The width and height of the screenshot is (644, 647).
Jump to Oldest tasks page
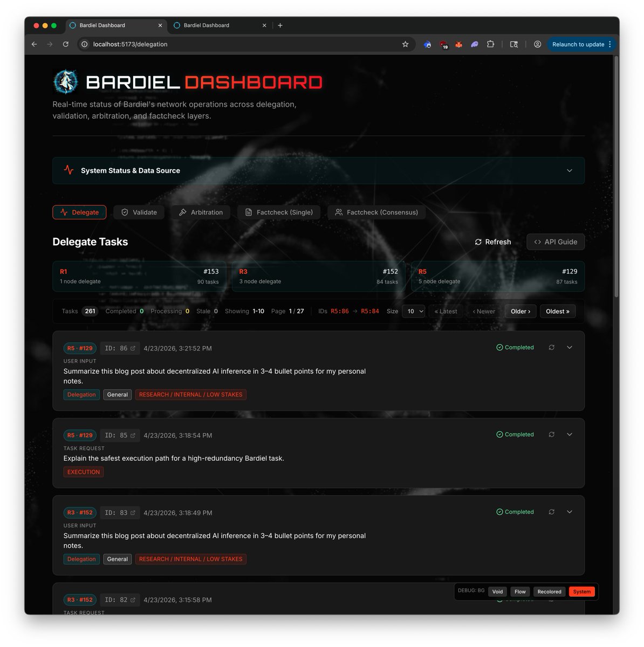pyautogui.click(x=558, y=311)
